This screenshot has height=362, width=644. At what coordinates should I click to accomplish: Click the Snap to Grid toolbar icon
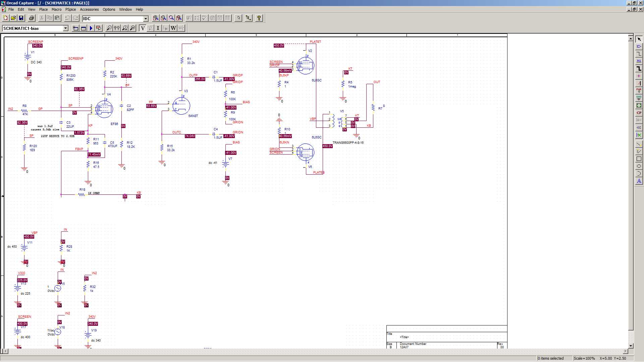tap(238, 18)
